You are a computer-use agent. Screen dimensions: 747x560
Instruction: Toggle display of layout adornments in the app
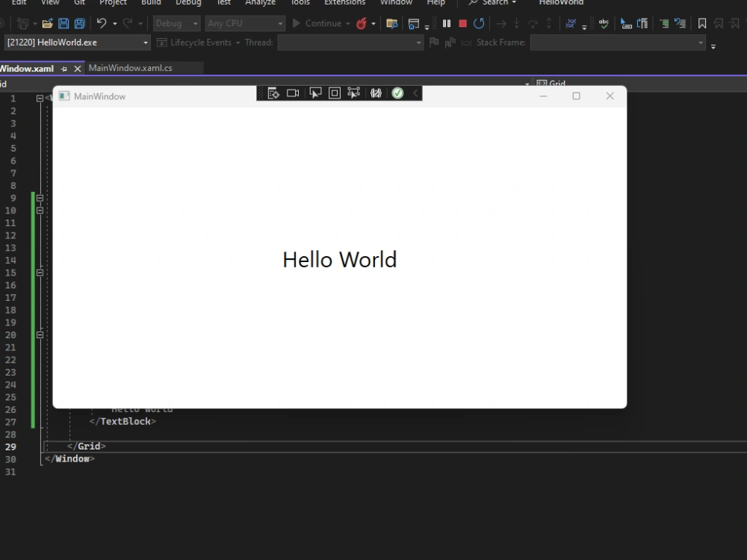(x=334, y=93)
